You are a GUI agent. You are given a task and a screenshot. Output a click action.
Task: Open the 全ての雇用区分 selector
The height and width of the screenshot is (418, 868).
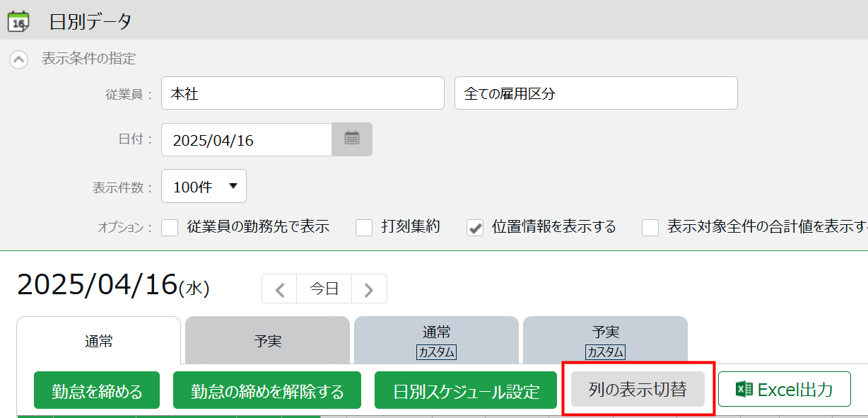point(595,93)
